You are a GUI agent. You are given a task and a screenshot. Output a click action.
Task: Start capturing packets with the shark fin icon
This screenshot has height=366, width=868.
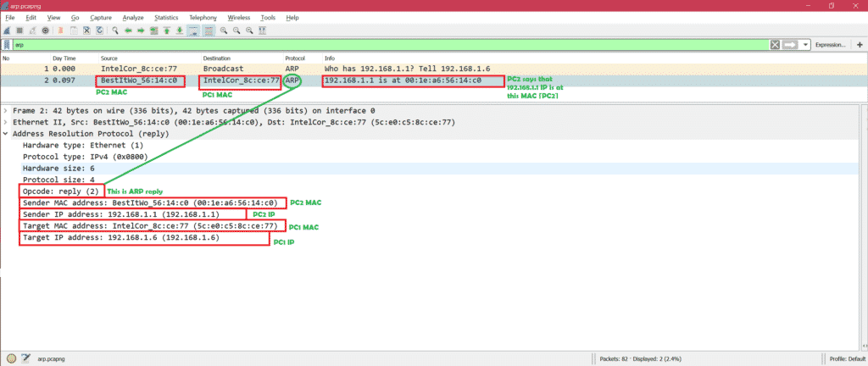tap(7, 30)
